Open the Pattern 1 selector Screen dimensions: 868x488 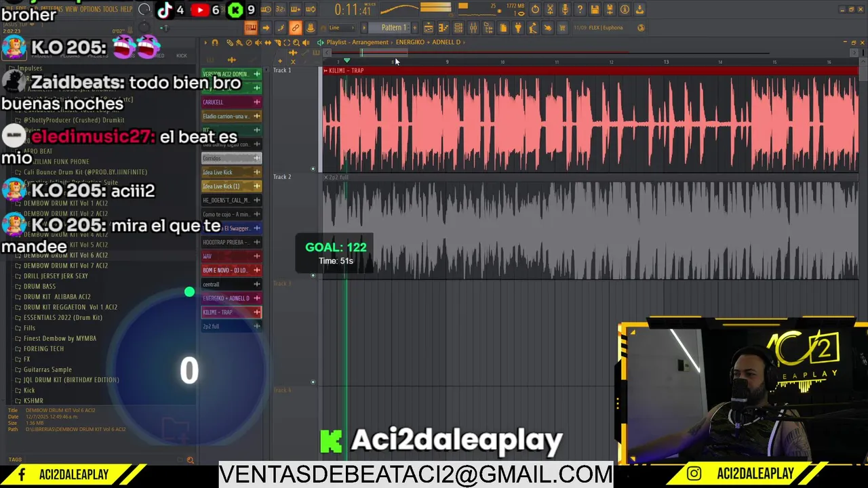(x=394, y=28)
